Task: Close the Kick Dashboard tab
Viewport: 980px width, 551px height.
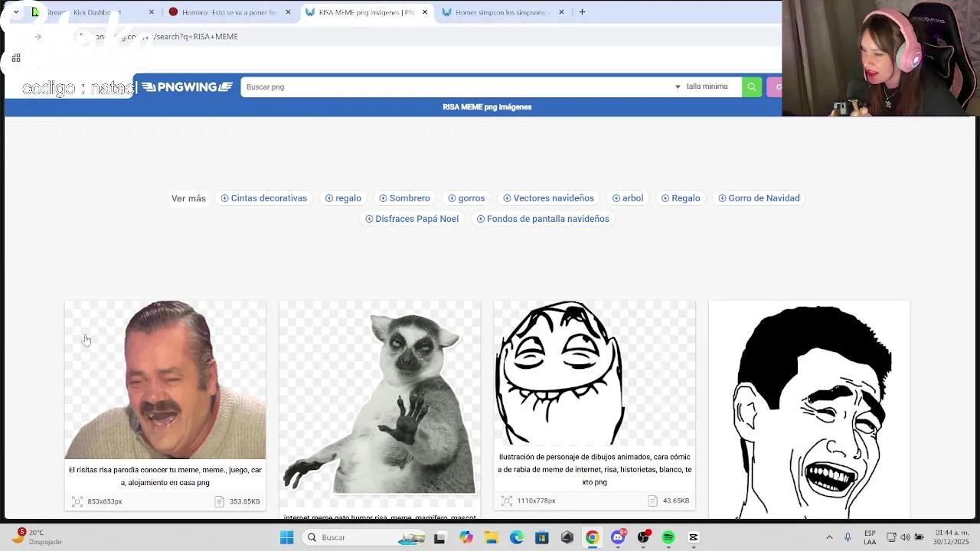Action: click(x=151, y=12)
